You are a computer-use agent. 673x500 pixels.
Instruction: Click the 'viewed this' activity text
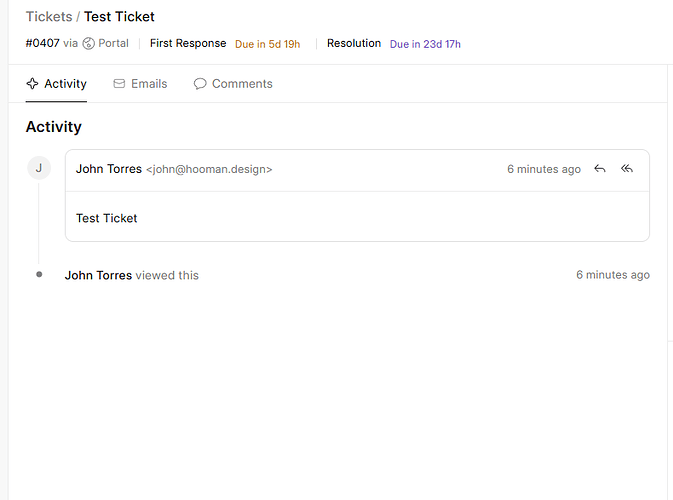tap(167, 275)
